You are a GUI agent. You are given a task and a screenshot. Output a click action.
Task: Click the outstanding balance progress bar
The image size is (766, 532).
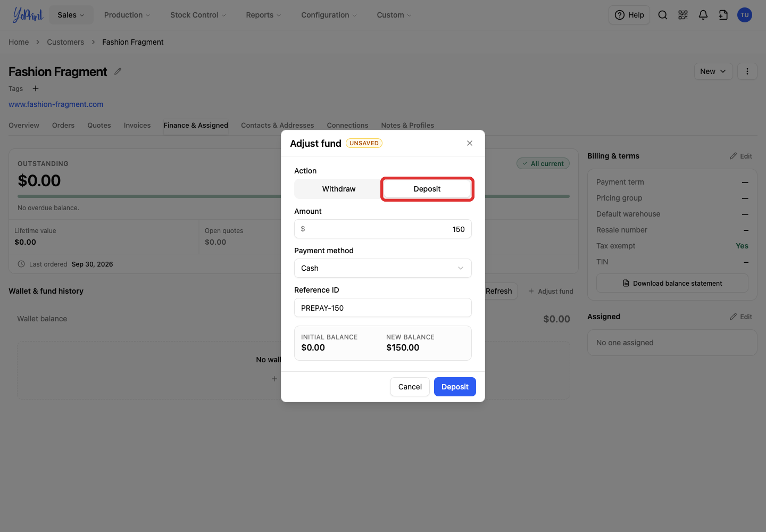coord(294,196)
